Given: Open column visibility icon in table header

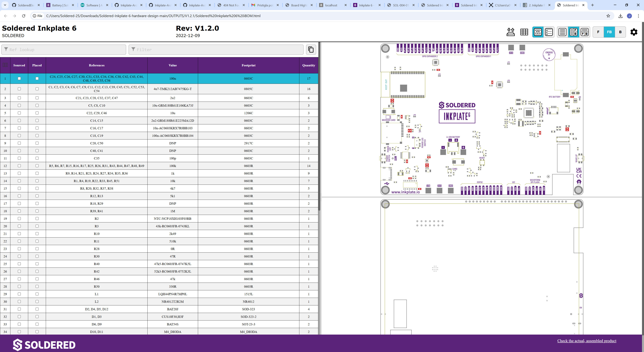Looking at the screenshot, I should point(5,65).
